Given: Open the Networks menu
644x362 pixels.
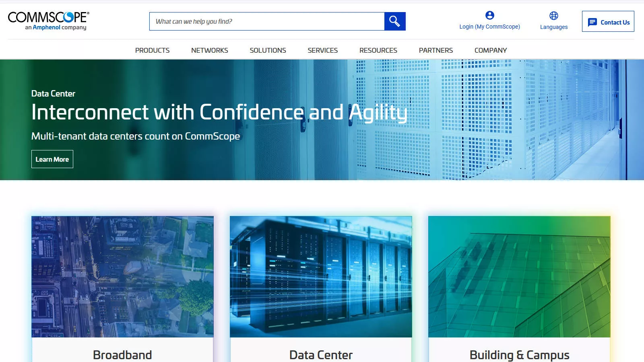Looking at the screenshot, I should 210,50.
